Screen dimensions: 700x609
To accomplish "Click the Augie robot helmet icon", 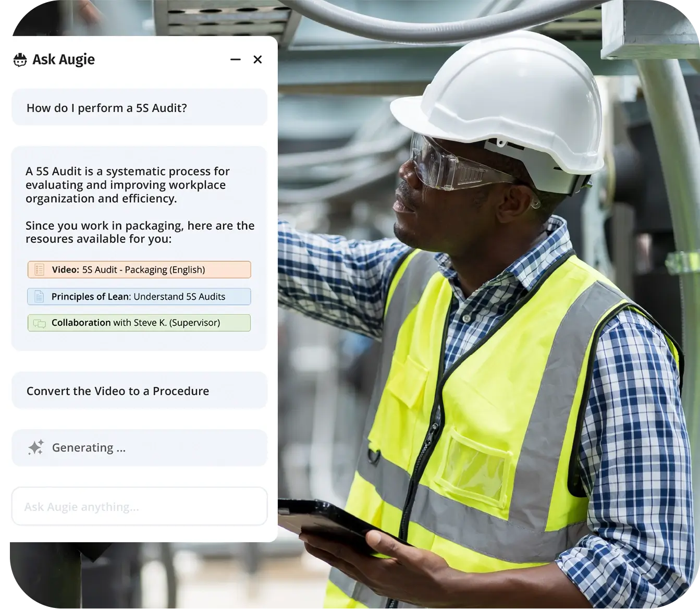I will (20, 60).
